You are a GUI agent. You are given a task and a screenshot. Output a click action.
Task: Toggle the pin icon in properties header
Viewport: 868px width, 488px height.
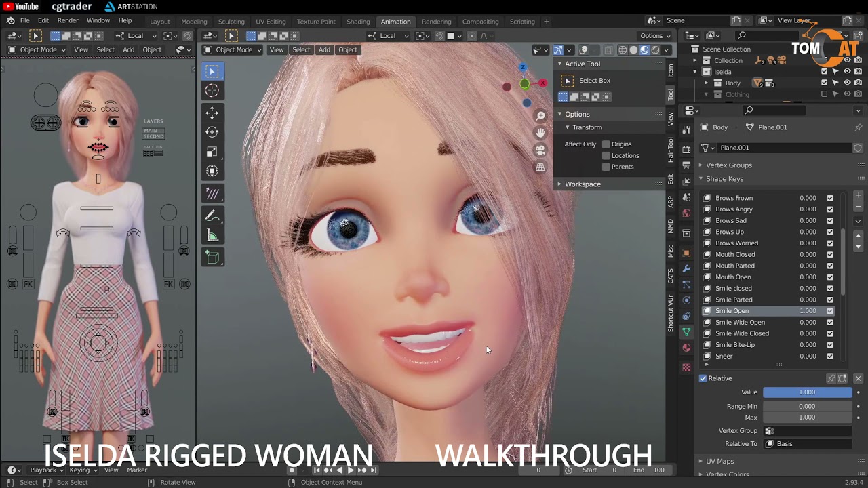[x=858, y=127]
